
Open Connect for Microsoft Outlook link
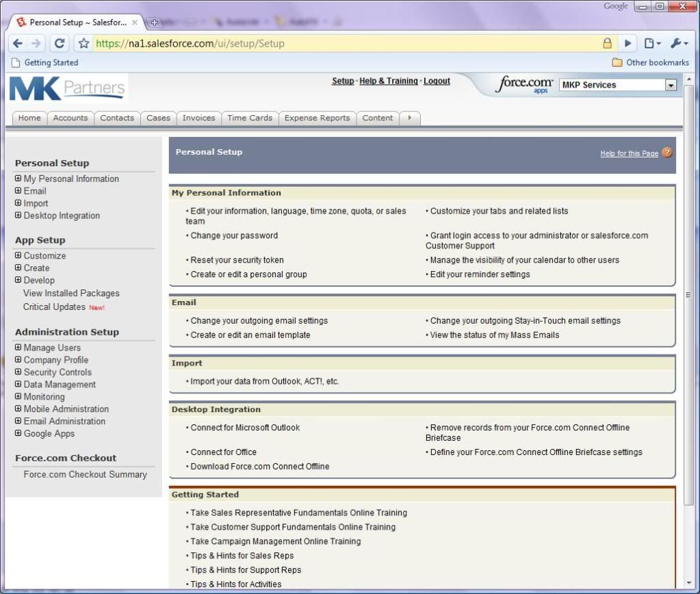pos(245,428)
